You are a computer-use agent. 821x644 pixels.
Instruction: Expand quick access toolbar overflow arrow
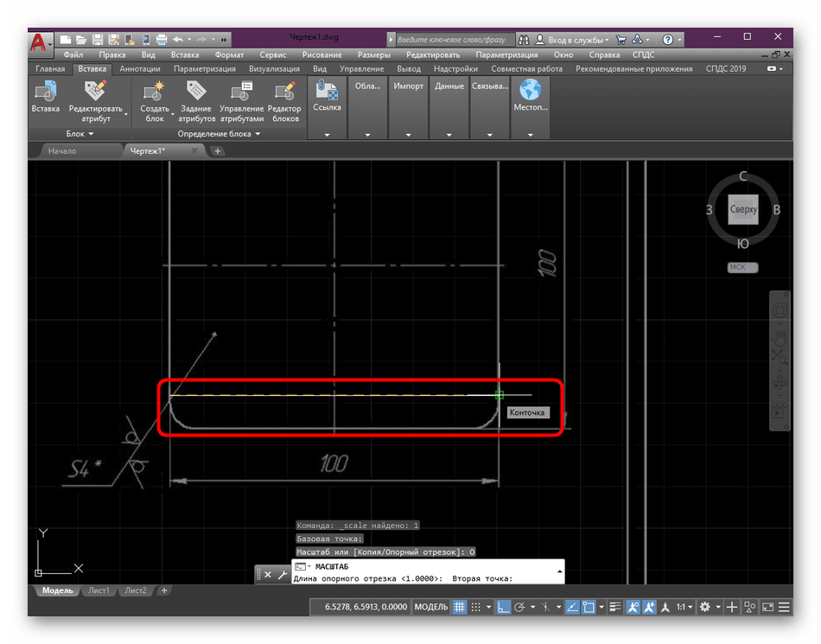pyautogui.click(x=224, y=39)
